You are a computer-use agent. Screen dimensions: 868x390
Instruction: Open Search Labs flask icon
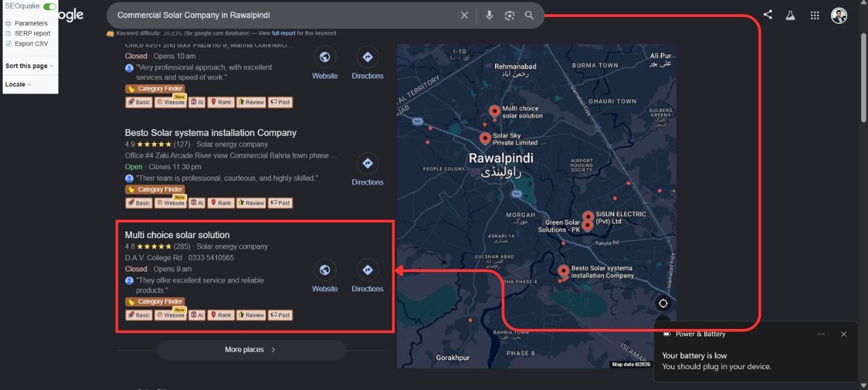790,15
